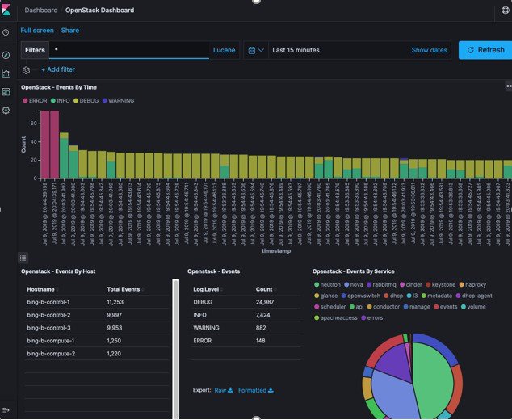Viewport: 512px width, 420px height.
Task: Click the 24,987 count value
Action: coord(265,302)
